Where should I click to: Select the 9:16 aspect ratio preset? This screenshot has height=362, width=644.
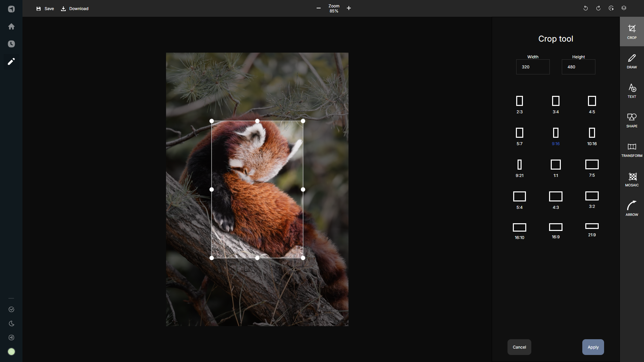pyautogui.click(x=555, y=136)
